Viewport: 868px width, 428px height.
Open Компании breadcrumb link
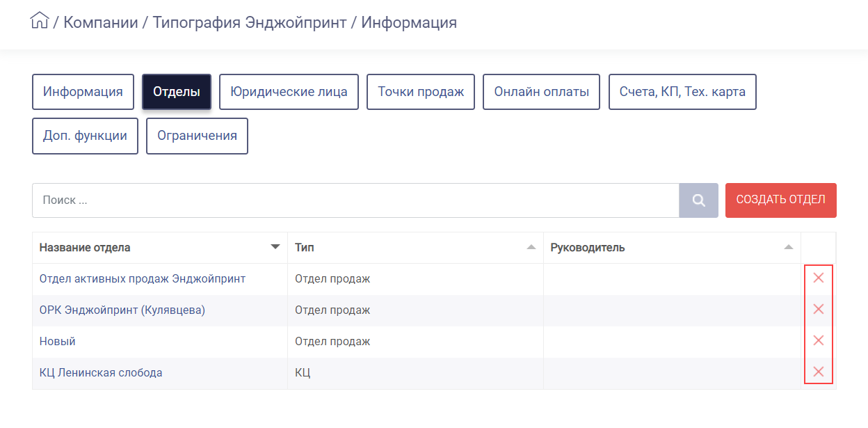[x=101, y=22]
